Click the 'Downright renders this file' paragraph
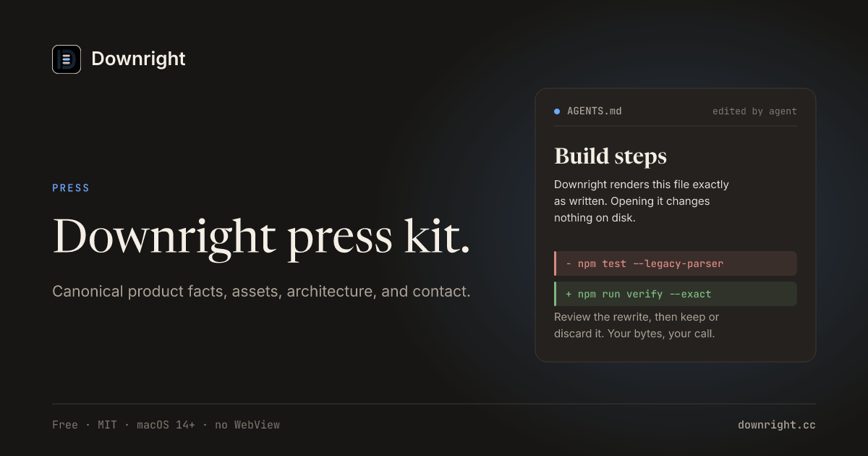 [x=642, y=201]
